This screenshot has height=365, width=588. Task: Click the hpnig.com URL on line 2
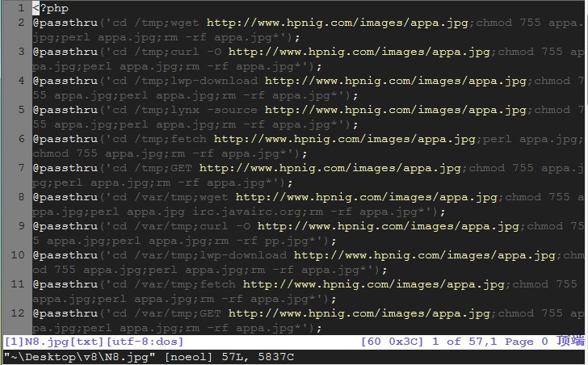click(x=338, y=23)
